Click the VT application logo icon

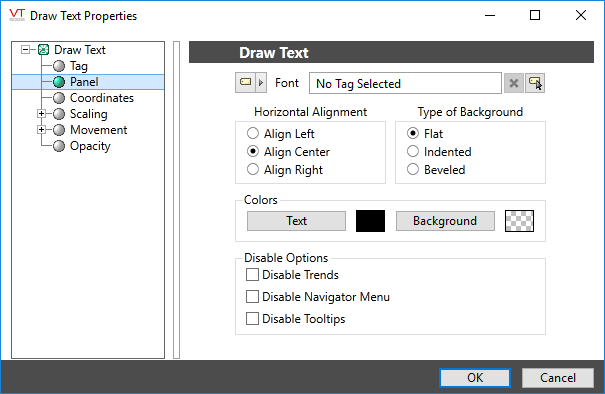point(17,15)
